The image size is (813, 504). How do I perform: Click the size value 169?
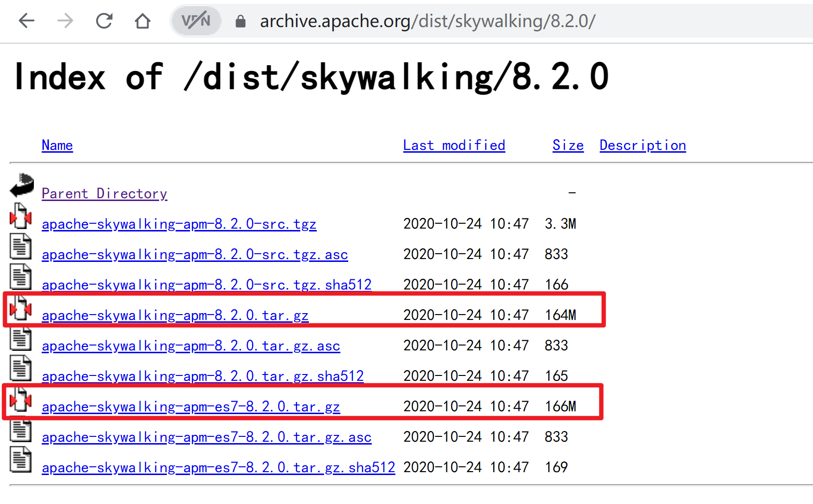click(x=556, y=467)
